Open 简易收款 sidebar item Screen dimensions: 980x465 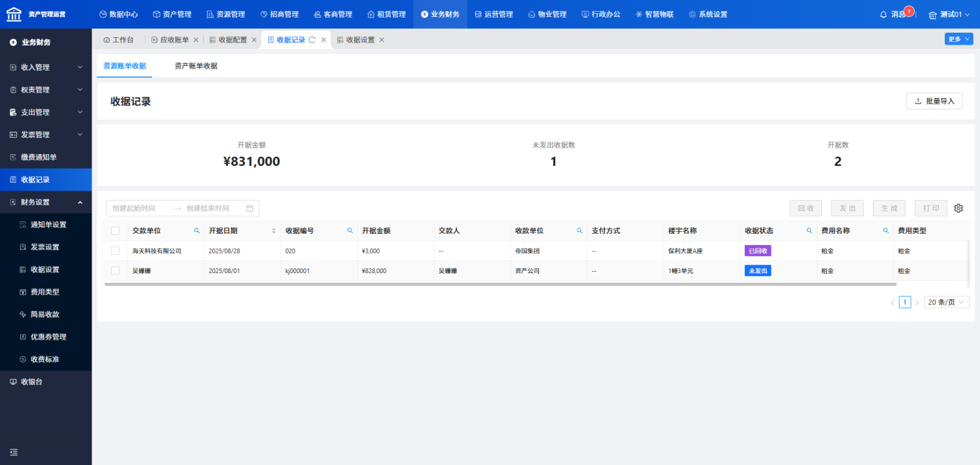pos(46,314)
